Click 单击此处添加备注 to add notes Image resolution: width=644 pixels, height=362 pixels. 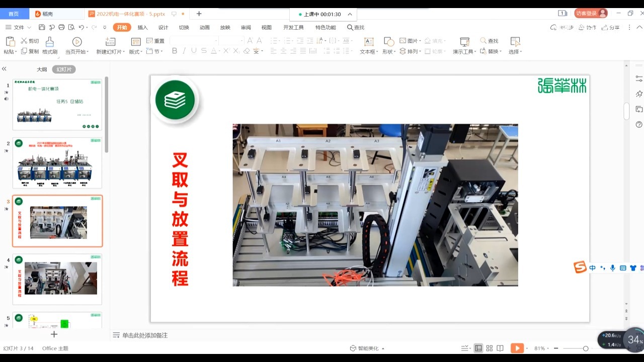click(x=145, y=335)
